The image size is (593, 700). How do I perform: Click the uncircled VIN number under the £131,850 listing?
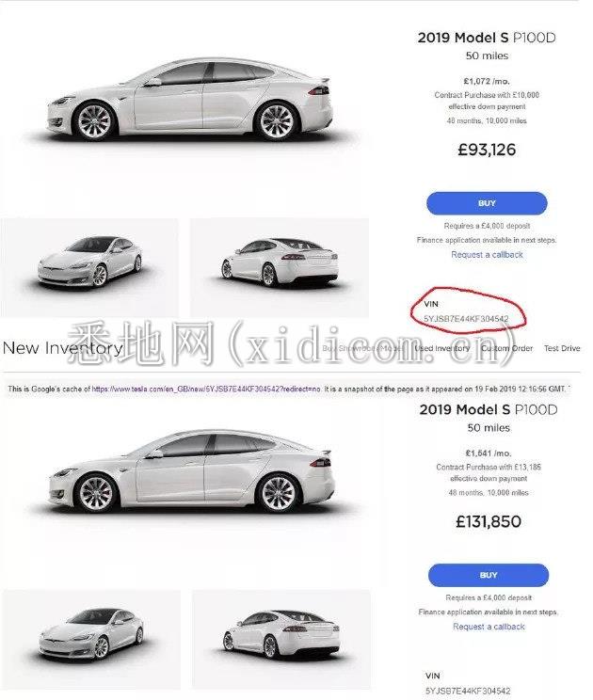click(x=468, y=691)
